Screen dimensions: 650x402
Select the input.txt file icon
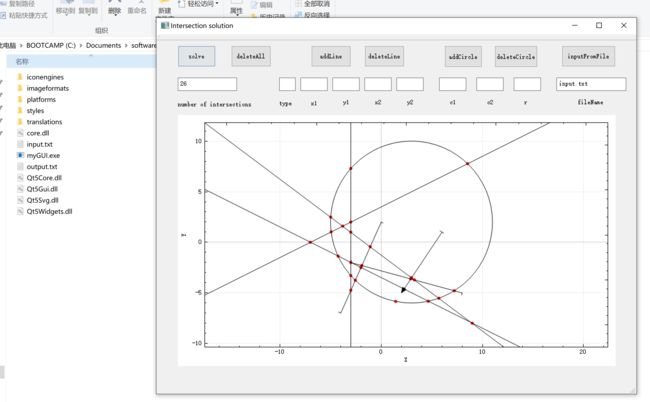tap(20, 144)
